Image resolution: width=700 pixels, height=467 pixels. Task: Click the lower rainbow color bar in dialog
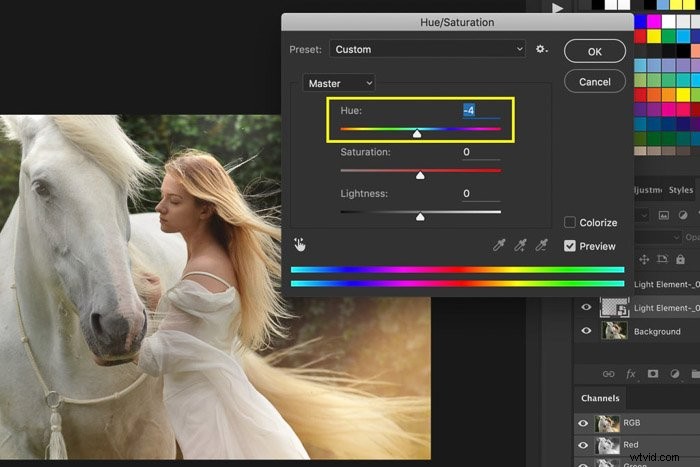[x=457, y=283]
